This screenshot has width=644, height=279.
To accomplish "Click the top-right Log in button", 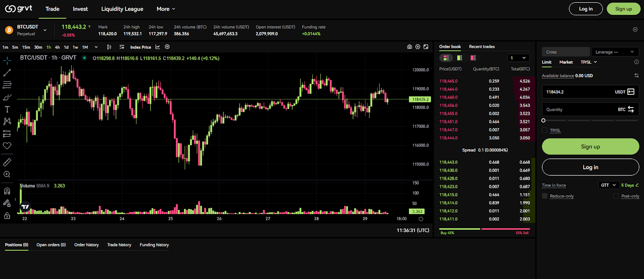I will pos(586,9).
